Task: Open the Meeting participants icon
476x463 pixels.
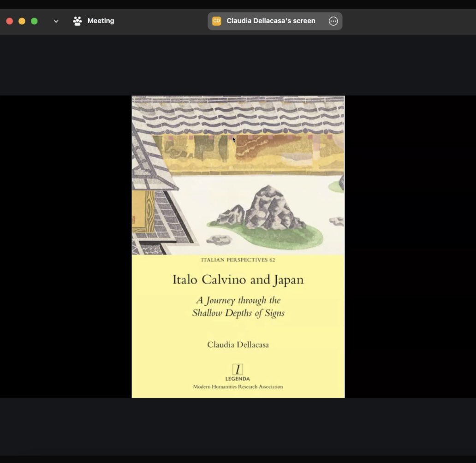Action: [x=77, y=21]
